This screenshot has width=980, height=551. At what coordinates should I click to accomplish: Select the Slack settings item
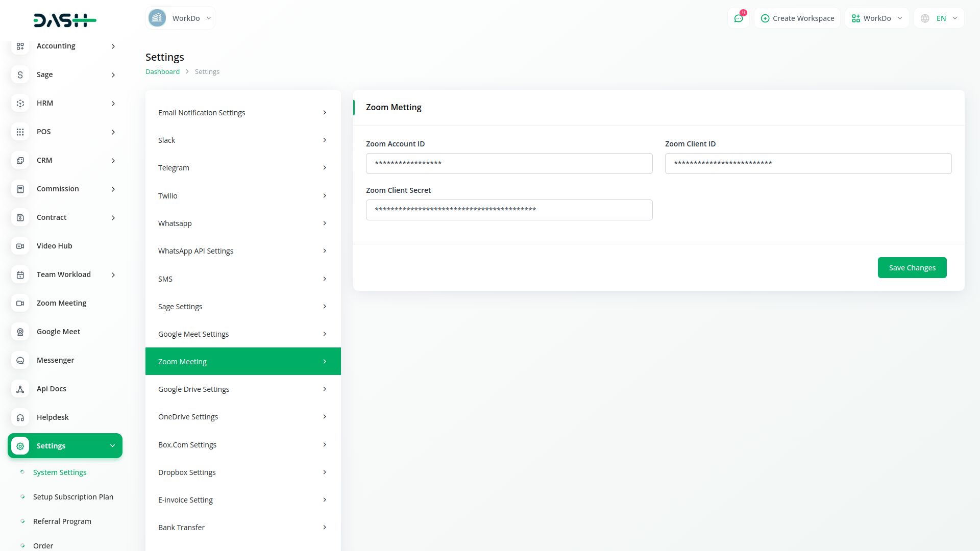pyautogui.click(x=243, y=140)
